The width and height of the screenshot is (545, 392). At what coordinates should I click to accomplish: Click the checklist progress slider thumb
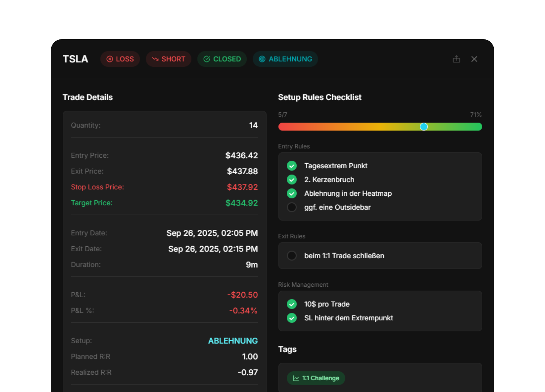click(424, 127)
